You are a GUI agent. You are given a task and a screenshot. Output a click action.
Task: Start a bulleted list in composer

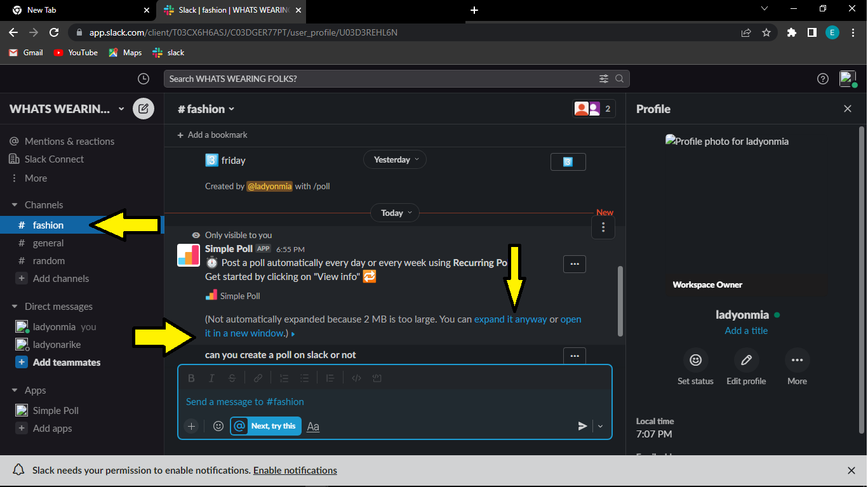pyautogui.click(x=304, y=378)
